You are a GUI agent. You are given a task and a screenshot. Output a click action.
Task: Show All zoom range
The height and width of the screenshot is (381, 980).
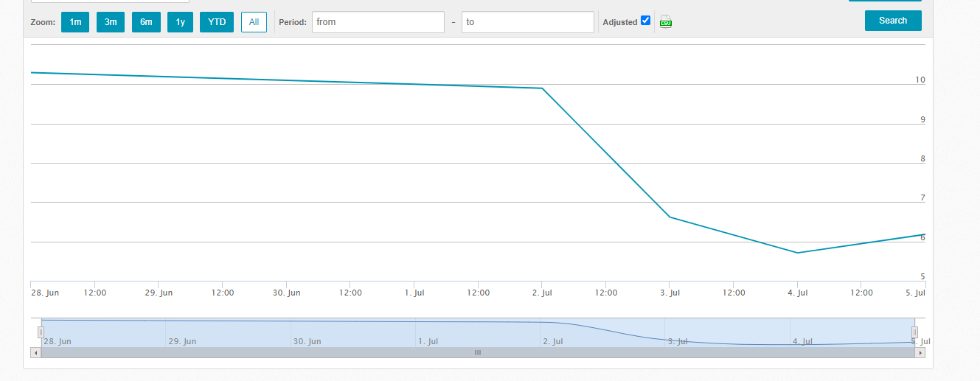pos(254,22)
